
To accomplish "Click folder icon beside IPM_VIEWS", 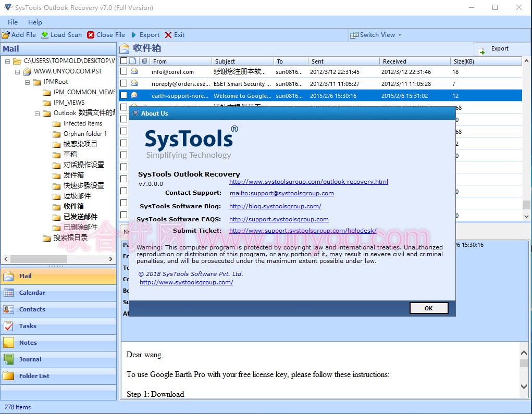I will coord(47,103).
